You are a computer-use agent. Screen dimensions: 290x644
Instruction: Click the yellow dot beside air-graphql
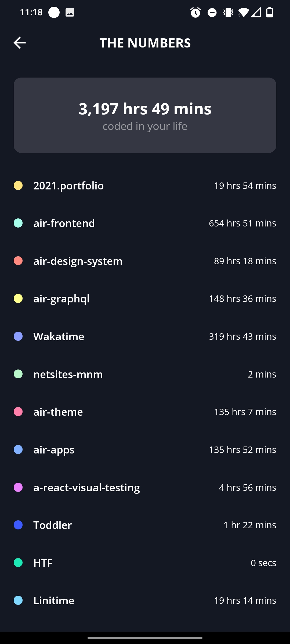pyautogui.click(x=18, y=299)
